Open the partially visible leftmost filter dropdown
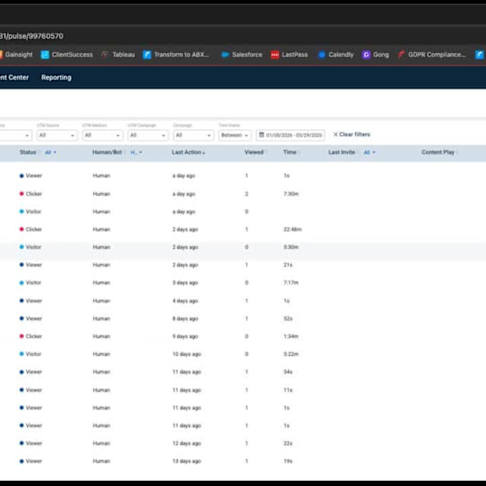Image resolution: width=486 pixels, height=486 pixels. [15, 135]
